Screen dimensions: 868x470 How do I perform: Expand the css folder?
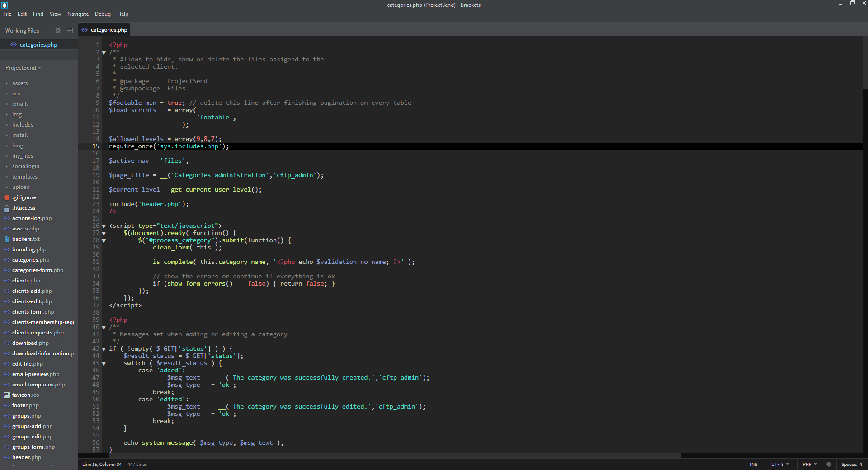click(x=7, y=94)
